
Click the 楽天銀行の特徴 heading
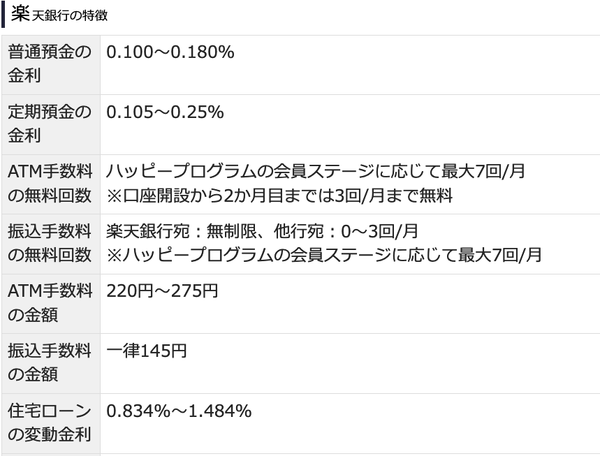(x=60, y=15)
